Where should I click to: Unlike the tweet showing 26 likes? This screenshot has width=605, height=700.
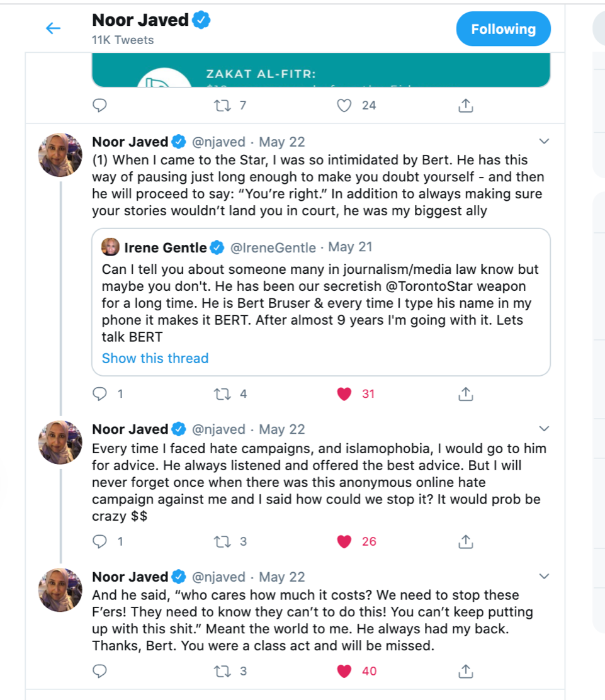tap(344, 541)
